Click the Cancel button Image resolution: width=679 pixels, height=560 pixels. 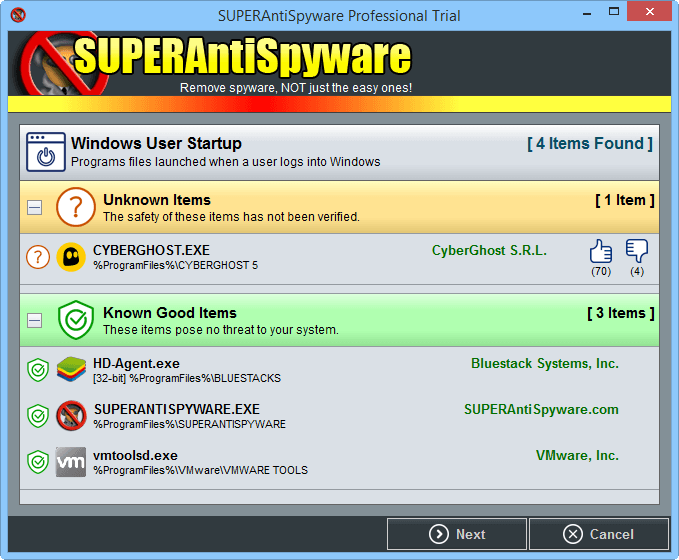click(599, 534)
